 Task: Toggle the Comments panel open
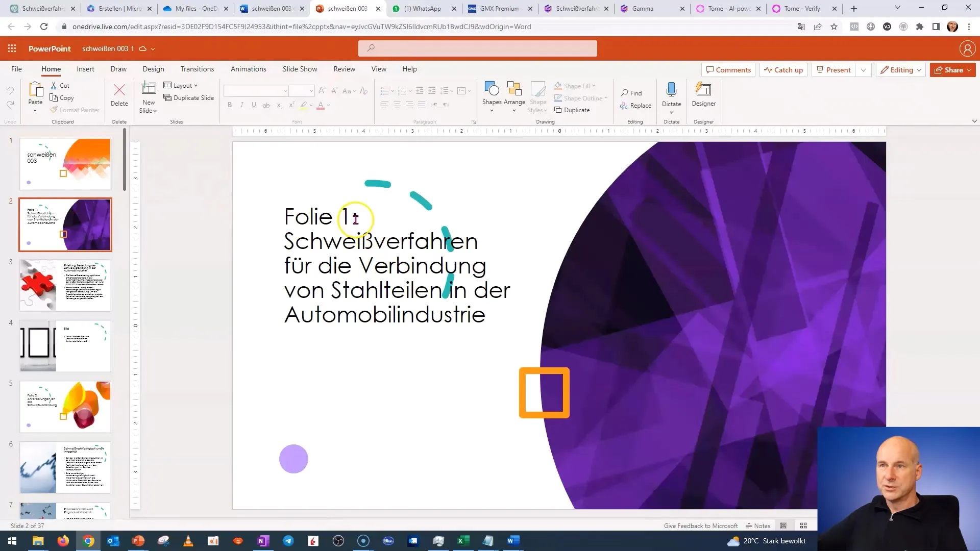[x=729, y=70]
